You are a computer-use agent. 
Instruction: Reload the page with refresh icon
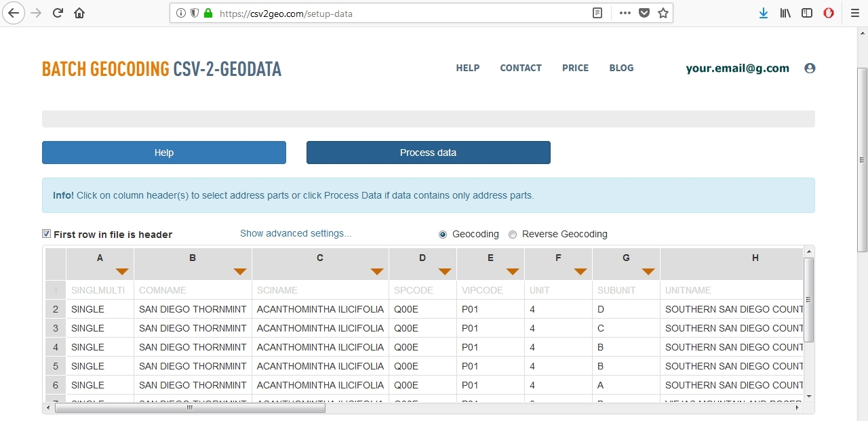pyautogui.click(x=58, y=13)
